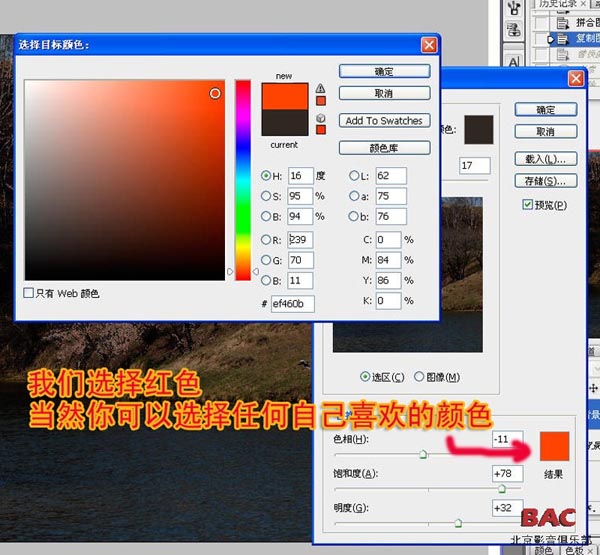Click the non-web-safe cube icon

click(x=321, y=118)
